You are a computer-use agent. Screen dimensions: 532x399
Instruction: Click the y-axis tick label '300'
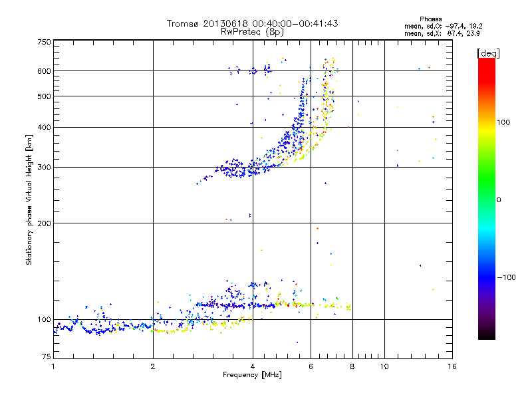[x=44, y=168]
